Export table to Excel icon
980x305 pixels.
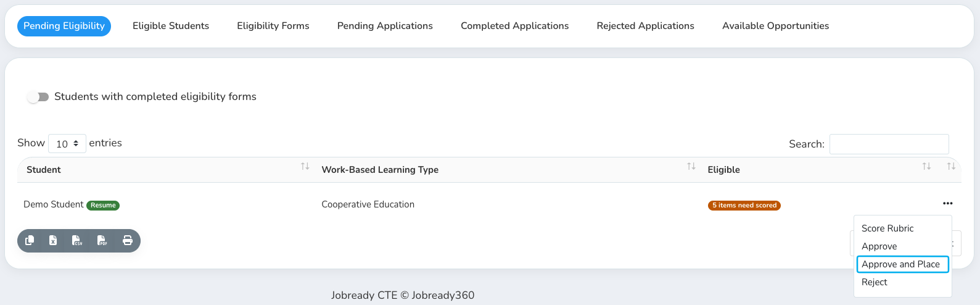coord(53,241)
